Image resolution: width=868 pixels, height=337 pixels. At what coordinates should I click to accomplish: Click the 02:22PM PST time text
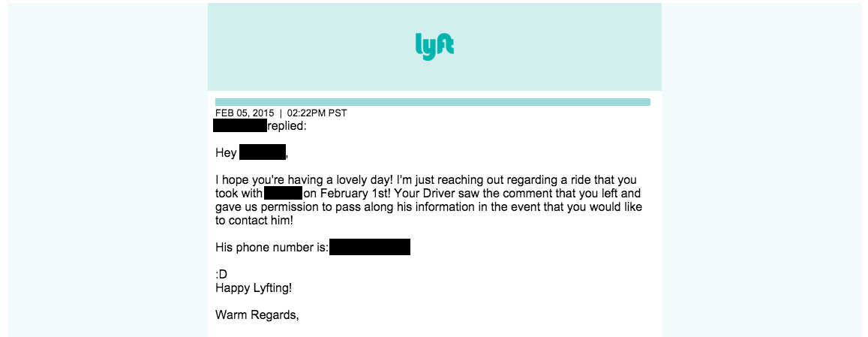(x=317, y=113)
